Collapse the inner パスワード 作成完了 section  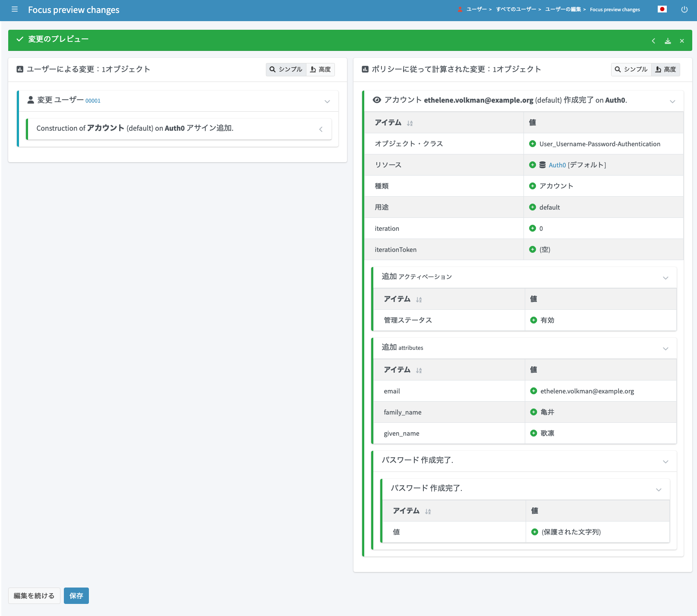(x=659, y=490)
